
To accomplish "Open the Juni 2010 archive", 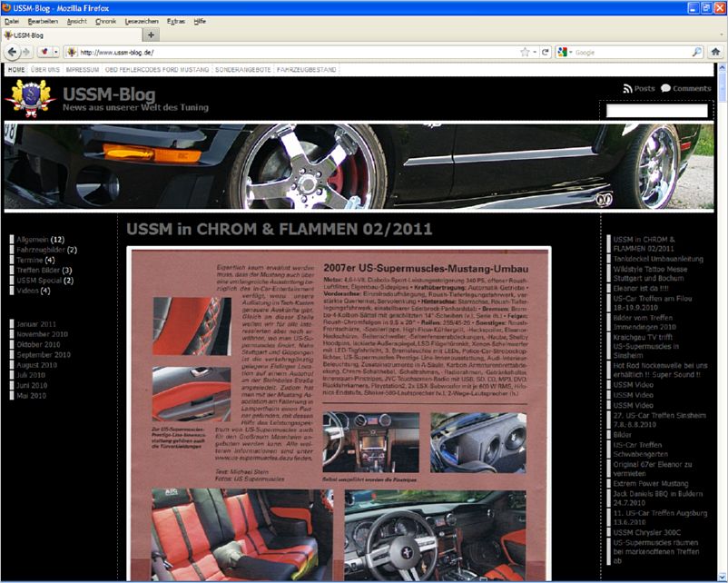I will click(x=32, y=386).
